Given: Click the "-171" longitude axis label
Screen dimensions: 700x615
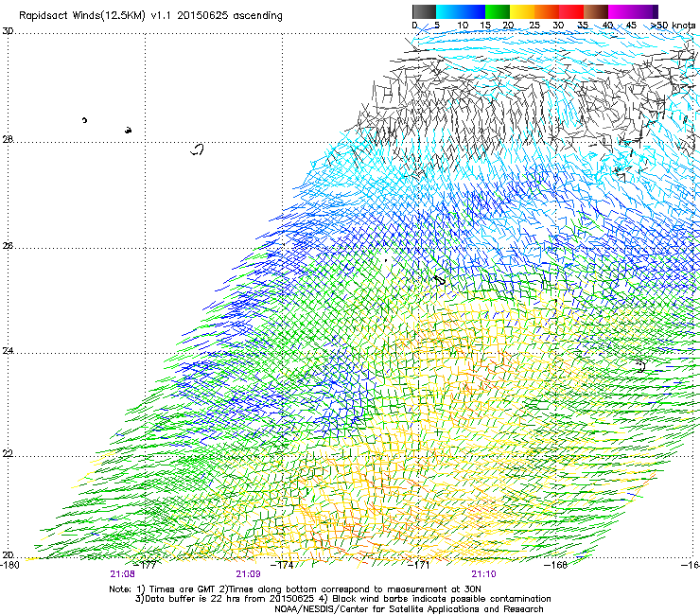Looking at the screenshot, I should click(419, 565).
